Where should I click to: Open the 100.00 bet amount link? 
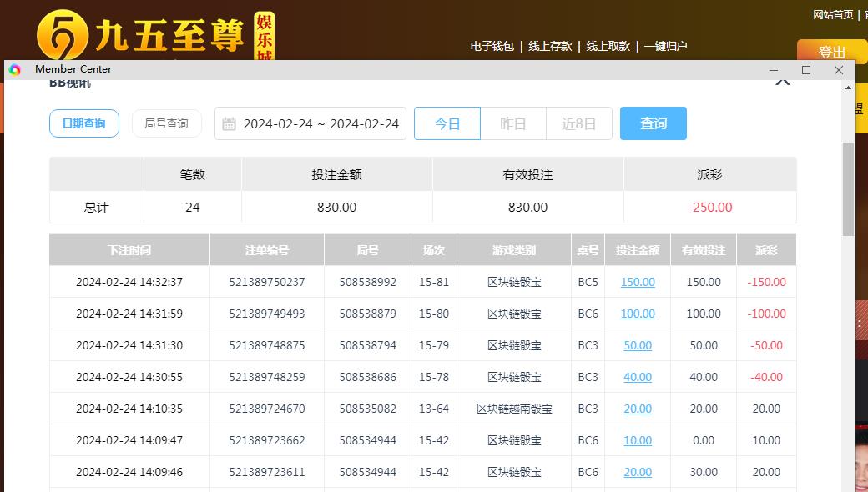coord(638,314)
